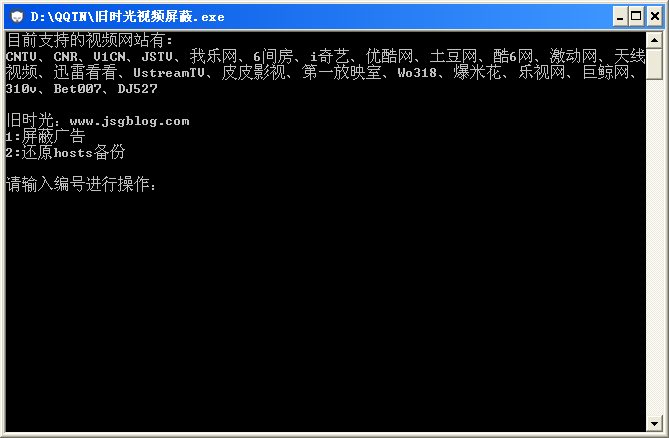The height and width of the screenshot is (438, 669).
Task: Minimize the console window
Action: [620, 17]
